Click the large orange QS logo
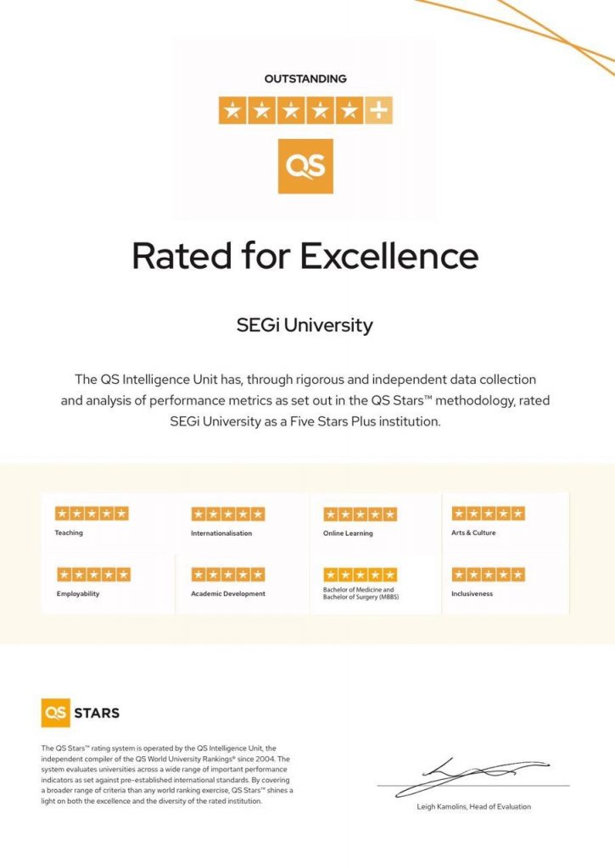 pyautogui.click(x=305, y=166)
